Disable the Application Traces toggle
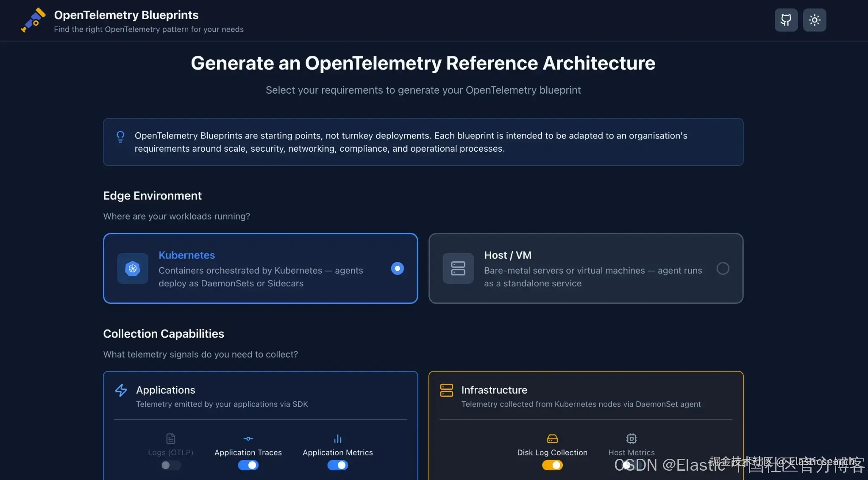Image resolution: width=868 pixels, height=480 pixels. pyautogui.click(x=248, y=465)
